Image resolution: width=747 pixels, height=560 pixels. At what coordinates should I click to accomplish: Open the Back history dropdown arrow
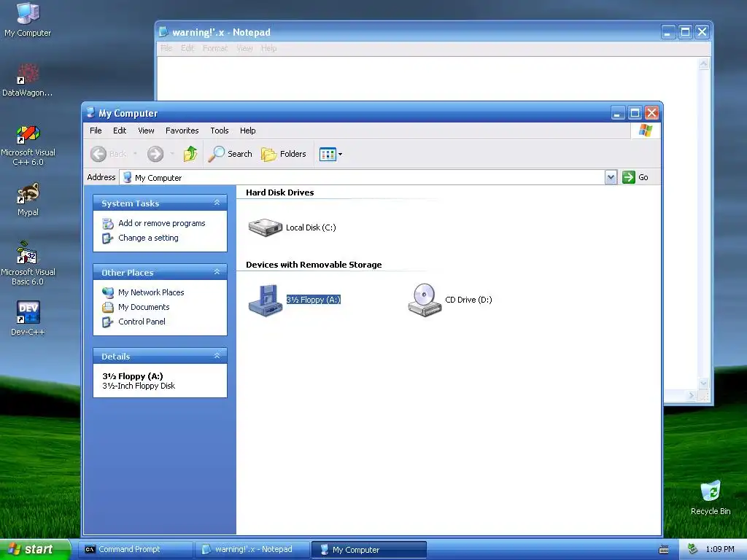[x=135, y=154]
